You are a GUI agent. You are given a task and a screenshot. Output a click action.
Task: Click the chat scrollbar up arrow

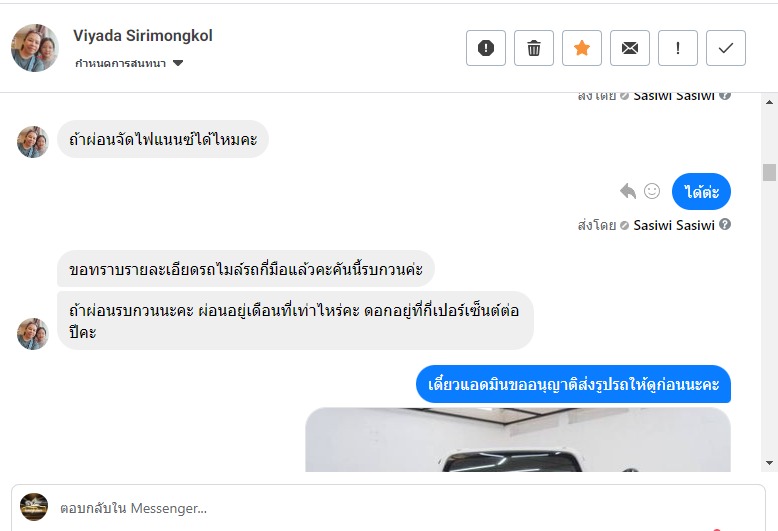769,102
